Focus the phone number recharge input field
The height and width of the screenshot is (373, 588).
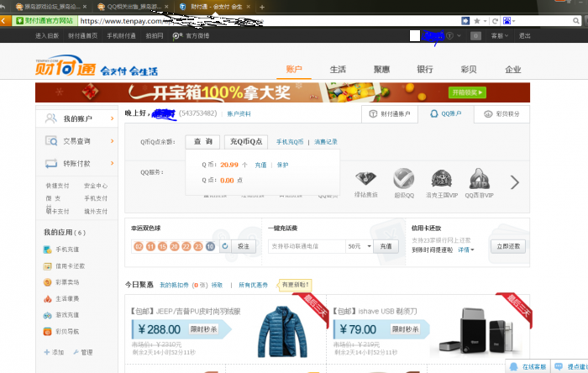point(307,246)
